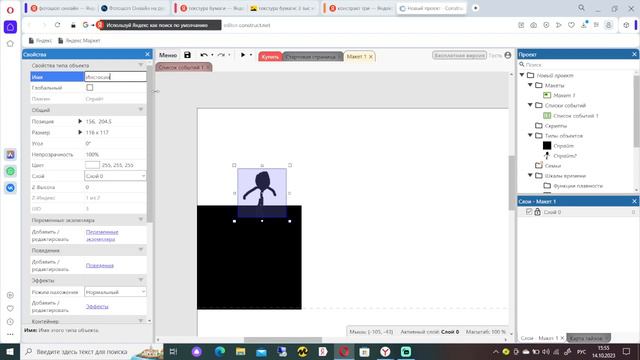640x360 pixels.
Task: Switch to the Макет 1 tab
Action: pyautogui.click(x=356, y=57)
